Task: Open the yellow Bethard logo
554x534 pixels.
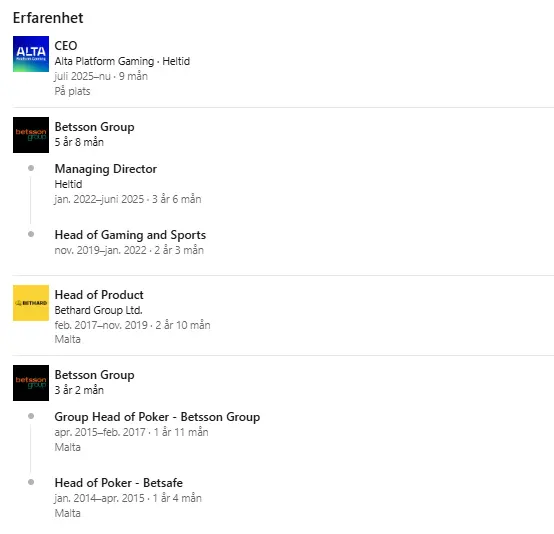Action: [x=31, y=303]
